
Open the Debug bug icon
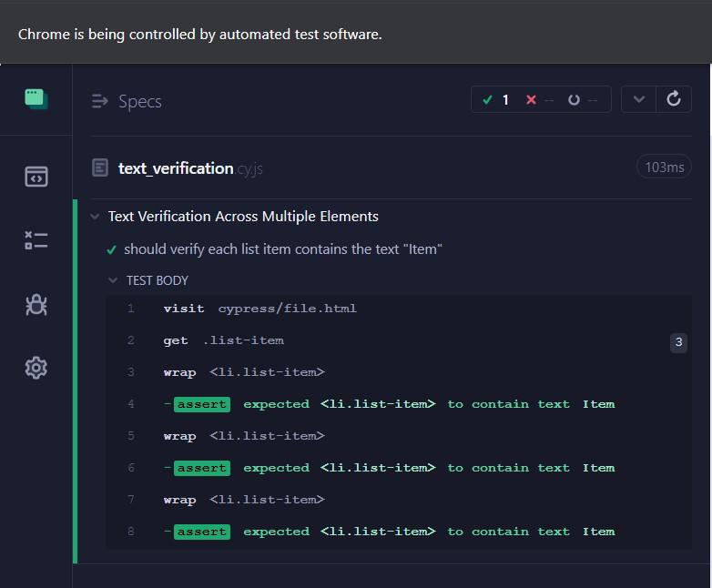pyautogui.click(x=36, y=305)
